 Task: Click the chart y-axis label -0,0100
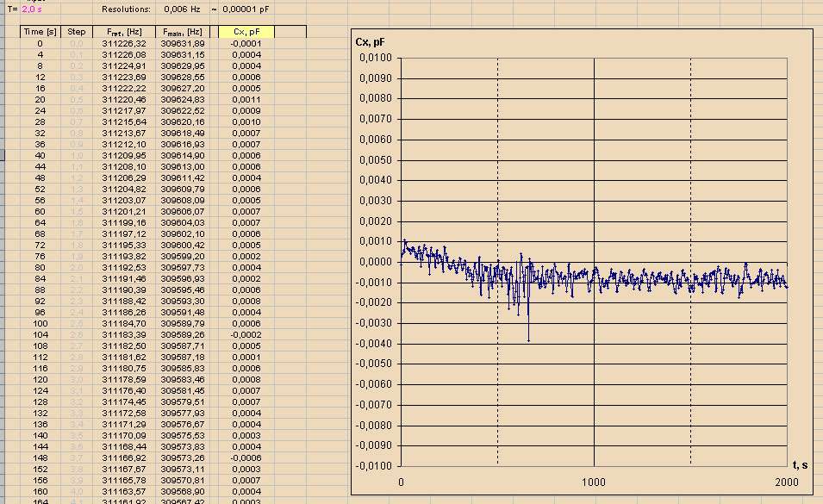[x=374, y=466]
